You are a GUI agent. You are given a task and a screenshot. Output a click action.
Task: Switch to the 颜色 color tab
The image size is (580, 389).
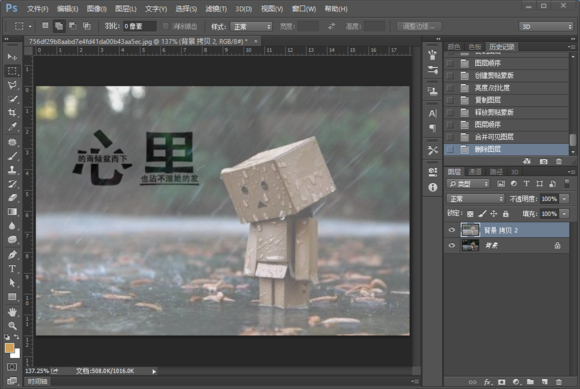[454, 47]
